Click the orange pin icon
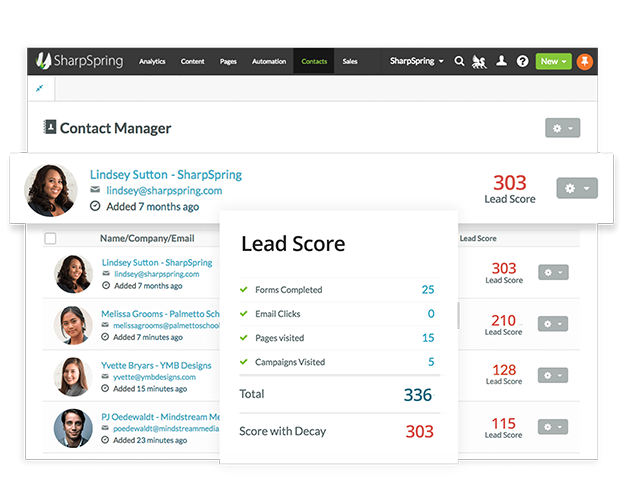The image size is (620, 488). 585,61
